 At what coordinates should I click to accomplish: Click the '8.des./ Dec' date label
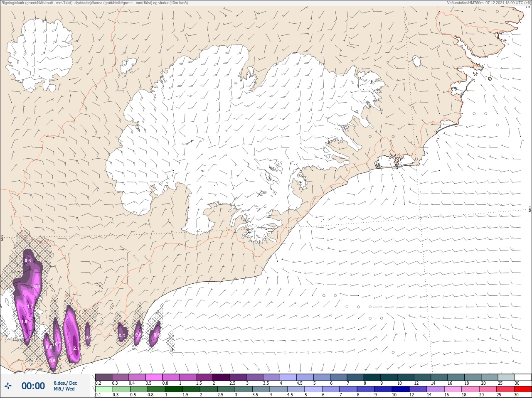tap(65, 383)
